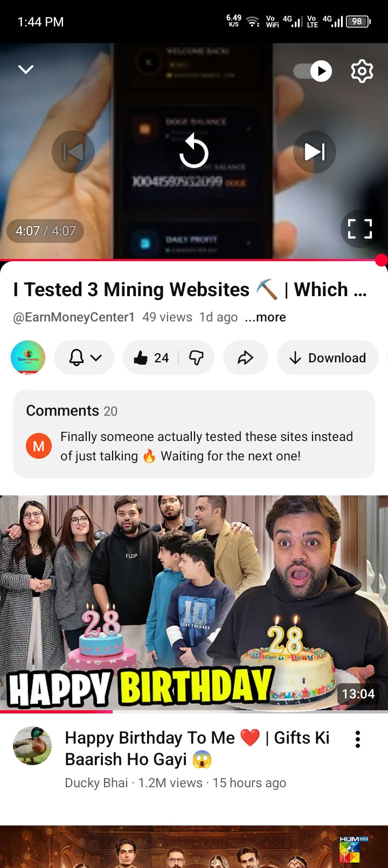Image resolution: width=388 pixels, height=868 pixels.
Task: Enter fullscreen mode
Action: click(x=360, y=229)
